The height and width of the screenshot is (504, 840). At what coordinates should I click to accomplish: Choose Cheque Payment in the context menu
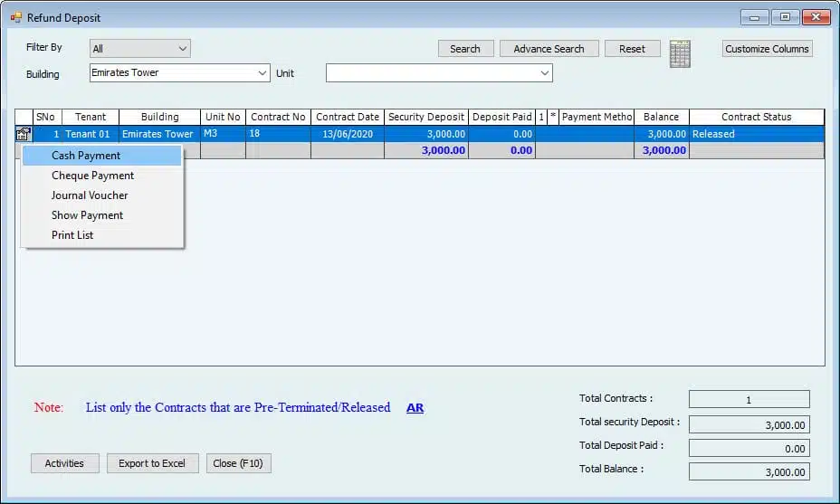click(92, 176)
